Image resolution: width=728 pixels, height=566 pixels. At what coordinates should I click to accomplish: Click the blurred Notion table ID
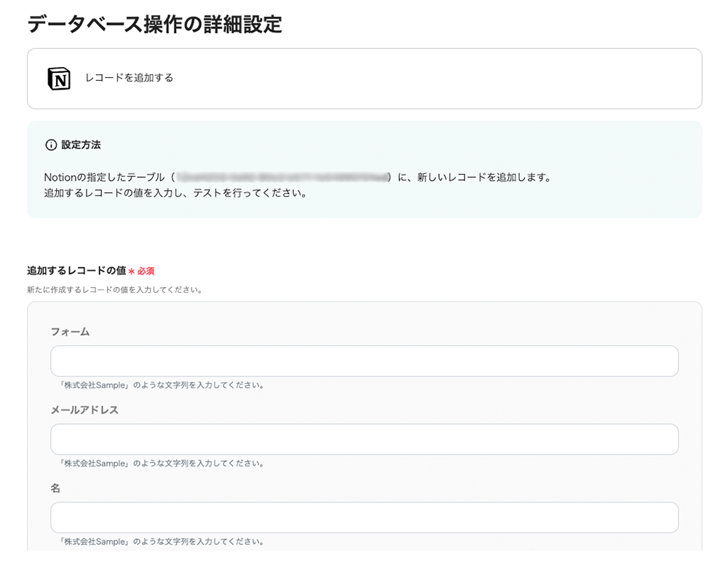pos(282,177)
